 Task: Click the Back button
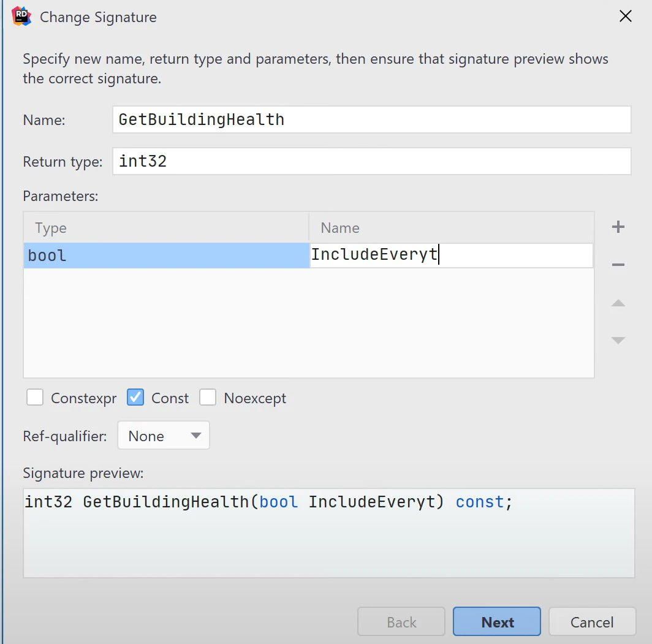[x=401, y=621]
